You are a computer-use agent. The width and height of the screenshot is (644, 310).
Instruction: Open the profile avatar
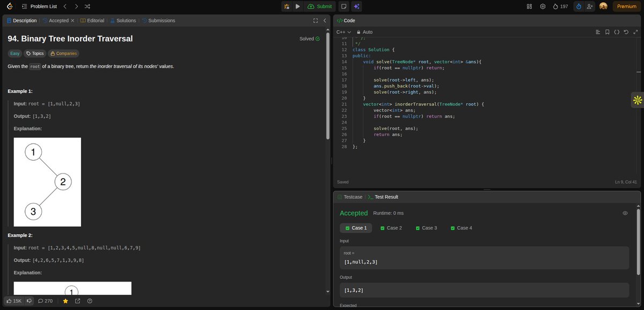point(603,6)
